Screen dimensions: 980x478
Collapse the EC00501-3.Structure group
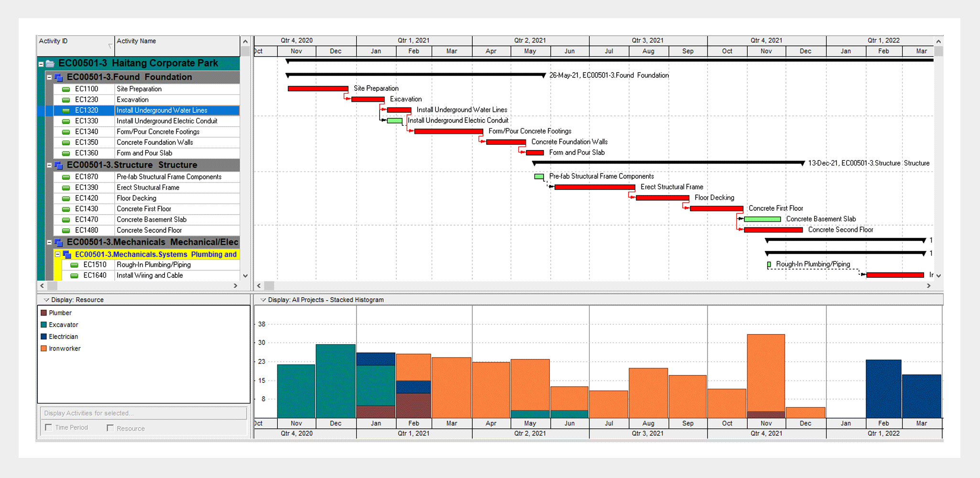49,165
